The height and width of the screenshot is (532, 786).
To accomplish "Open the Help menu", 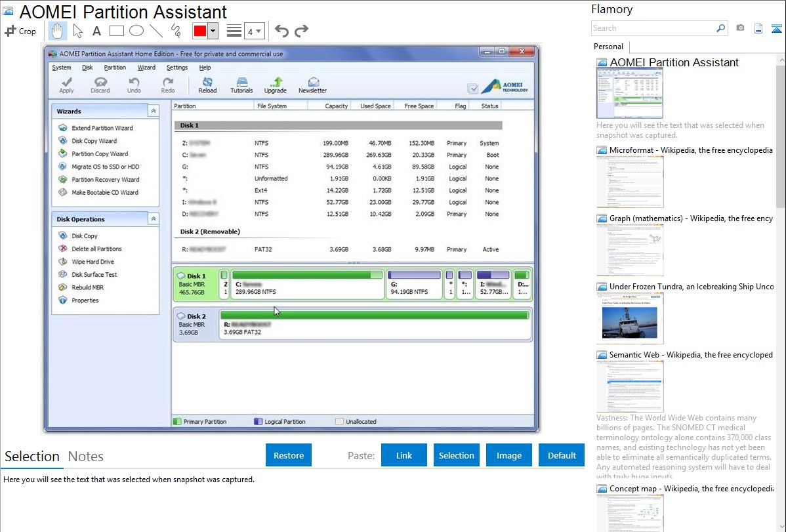I will 205,67.
